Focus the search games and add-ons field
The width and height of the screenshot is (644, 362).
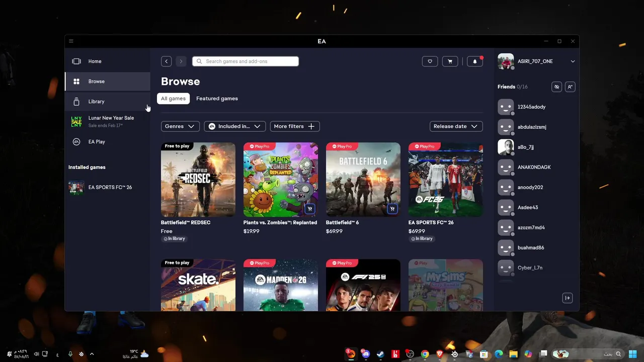point(246,61)
